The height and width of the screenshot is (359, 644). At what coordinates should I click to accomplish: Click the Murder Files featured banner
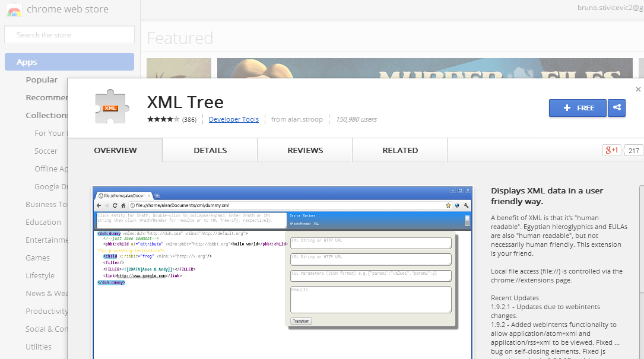click(x=424, y=68)
